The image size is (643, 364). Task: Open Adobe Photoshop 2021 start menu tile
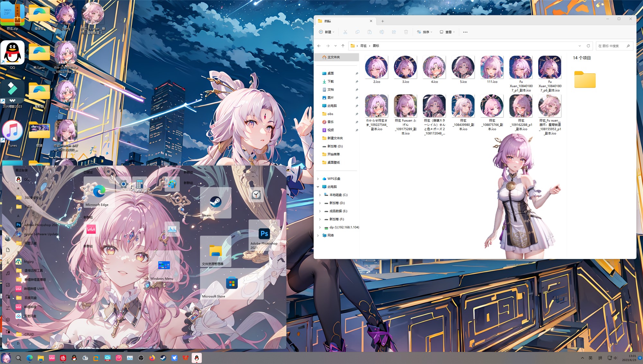point(264,235)
